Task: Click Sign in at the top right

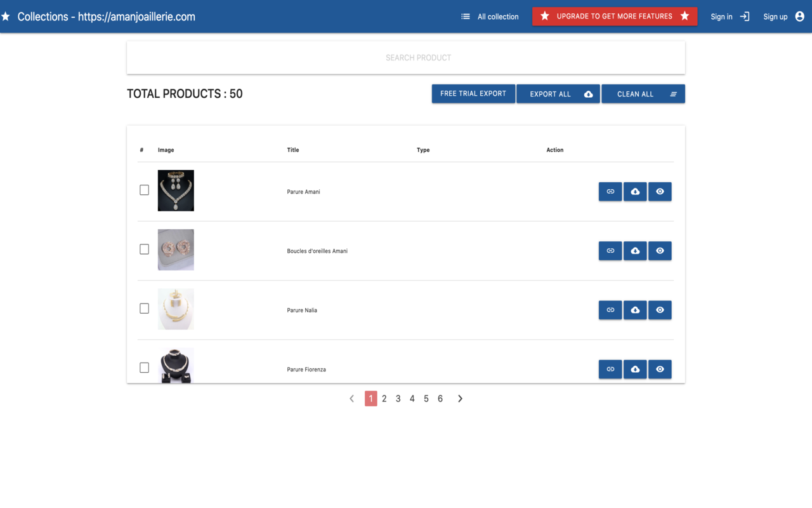Action: (x=721, y=17)
